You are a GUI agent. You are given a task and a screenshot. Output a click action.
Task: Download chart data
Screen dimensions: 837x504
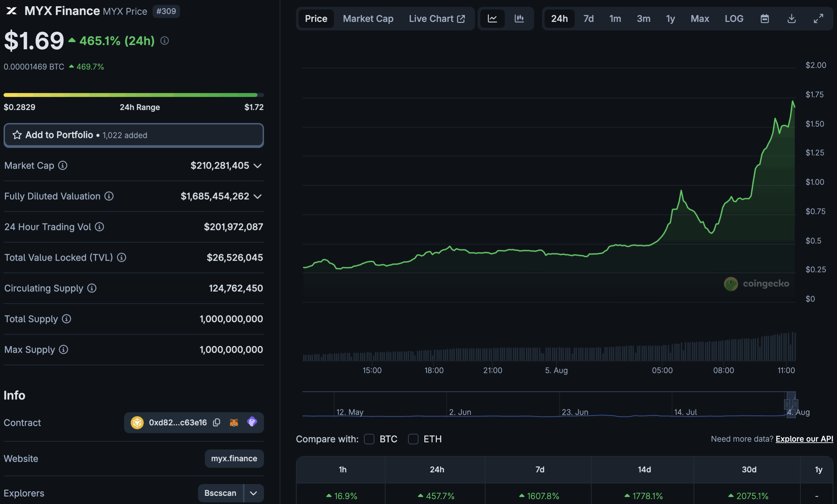792,18
